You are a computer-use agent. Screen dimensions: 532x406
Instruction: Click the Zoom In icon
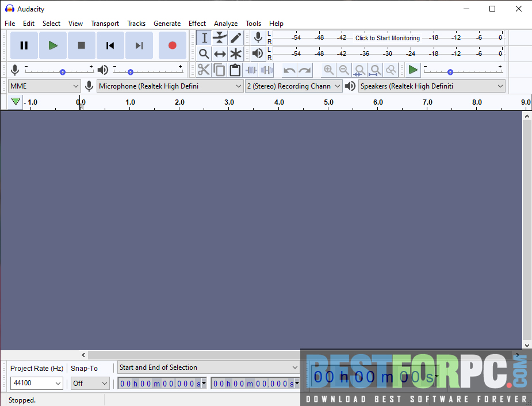328,70
